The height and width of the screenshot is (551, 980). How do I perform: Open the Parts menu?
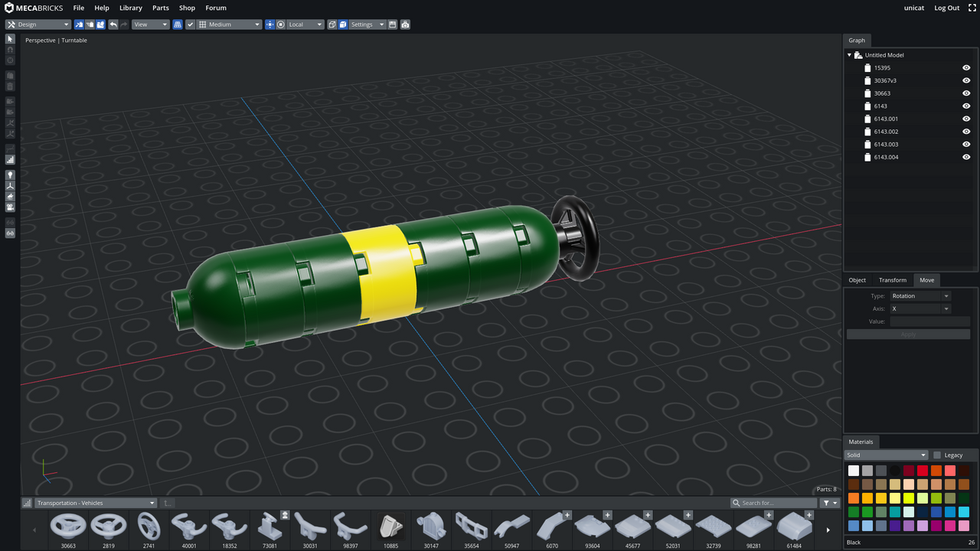pyautogui.click(x=161, y=8)
